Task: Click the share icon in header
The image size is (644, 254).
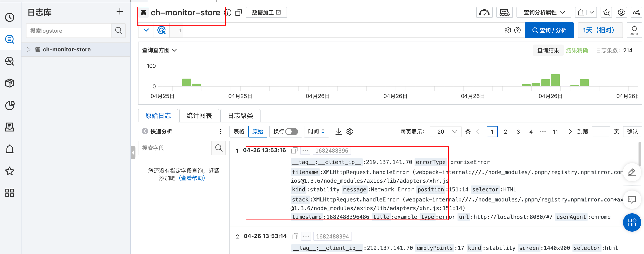Action: click(x=636, y=13)
